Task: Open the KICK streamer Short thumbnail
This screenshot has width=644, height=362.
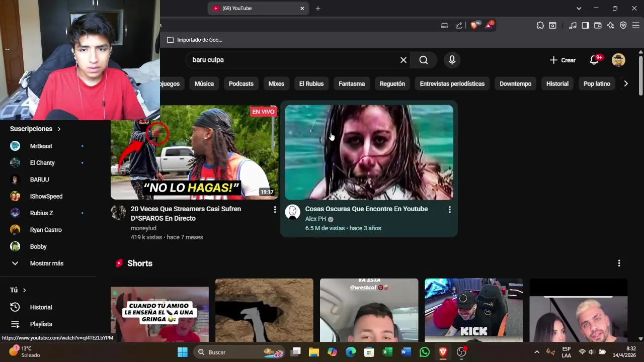Action: (474, 310)
